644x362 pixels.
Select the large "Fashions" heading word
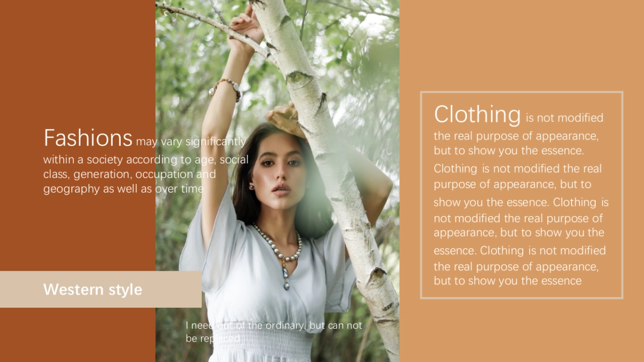87,138
